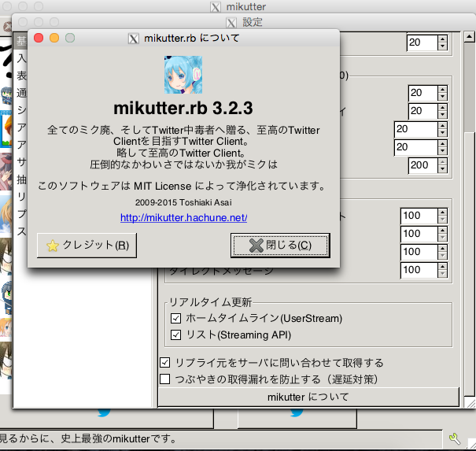Close the about dialog with red button
476x451 pixels.
click(39, 38)
